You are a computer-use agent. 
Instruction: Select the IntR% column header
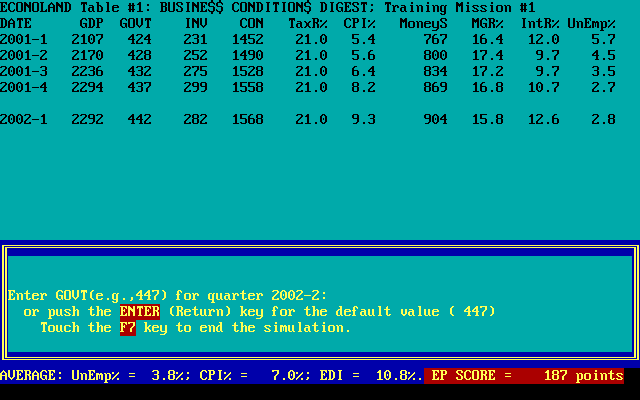[540, 24]
